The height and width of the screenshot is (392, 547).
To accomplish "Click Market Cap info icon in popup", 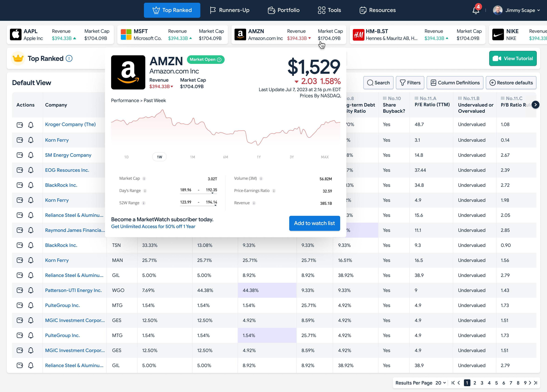I will click(x=144, y=179).
